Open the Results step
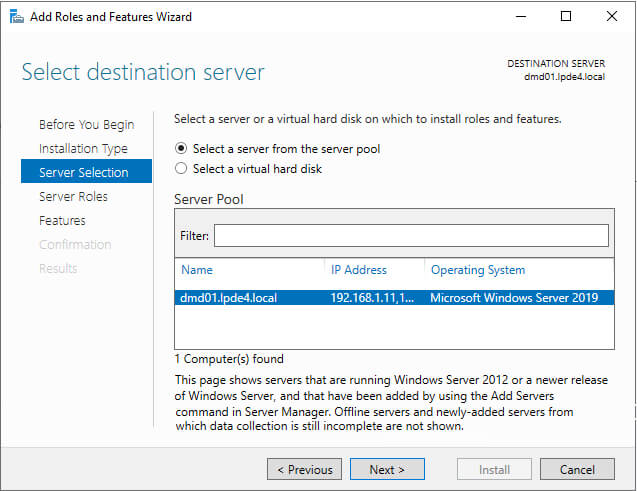Viewport: 637px width, 491px height. [58, 268]
